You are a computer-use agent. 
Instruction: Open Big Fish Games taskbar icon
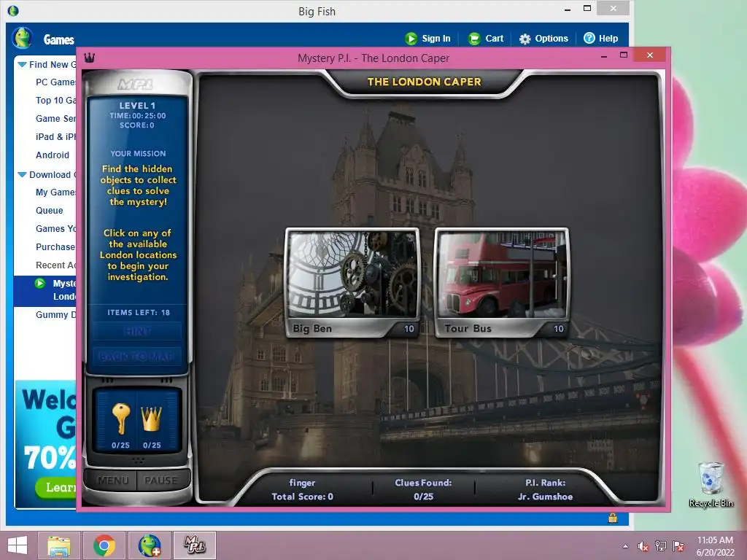tap(150, 545)
